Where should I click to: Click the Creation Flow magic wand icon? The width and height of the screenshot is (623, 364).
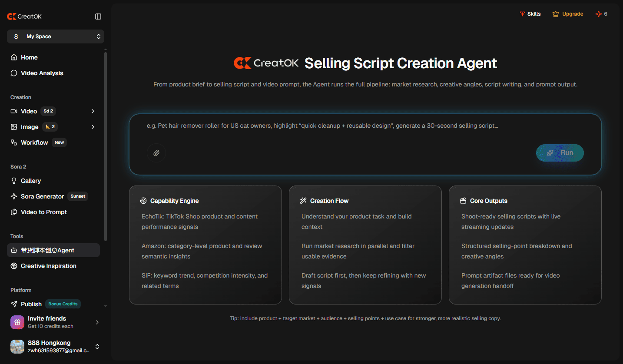303,201
